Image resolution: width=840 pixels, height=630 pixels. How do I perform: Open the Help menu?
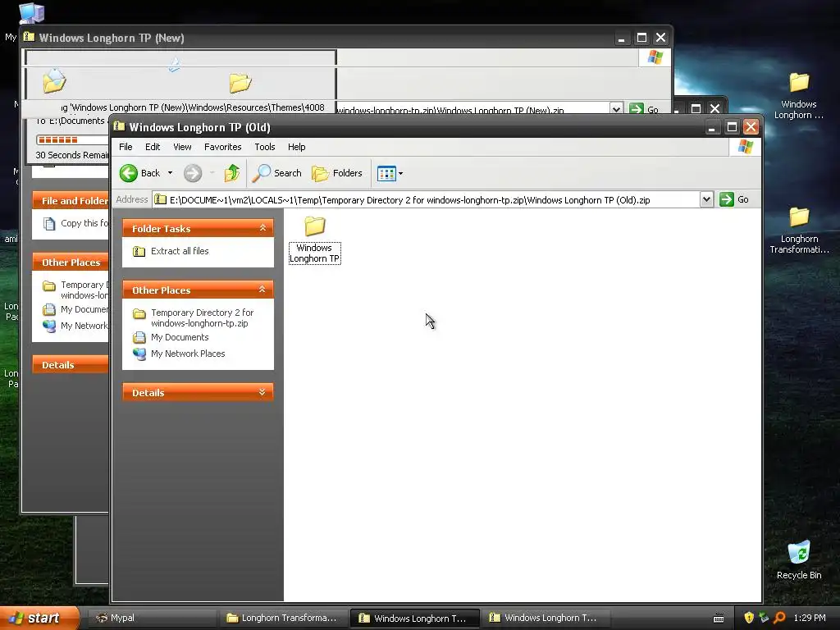(296, 147)
